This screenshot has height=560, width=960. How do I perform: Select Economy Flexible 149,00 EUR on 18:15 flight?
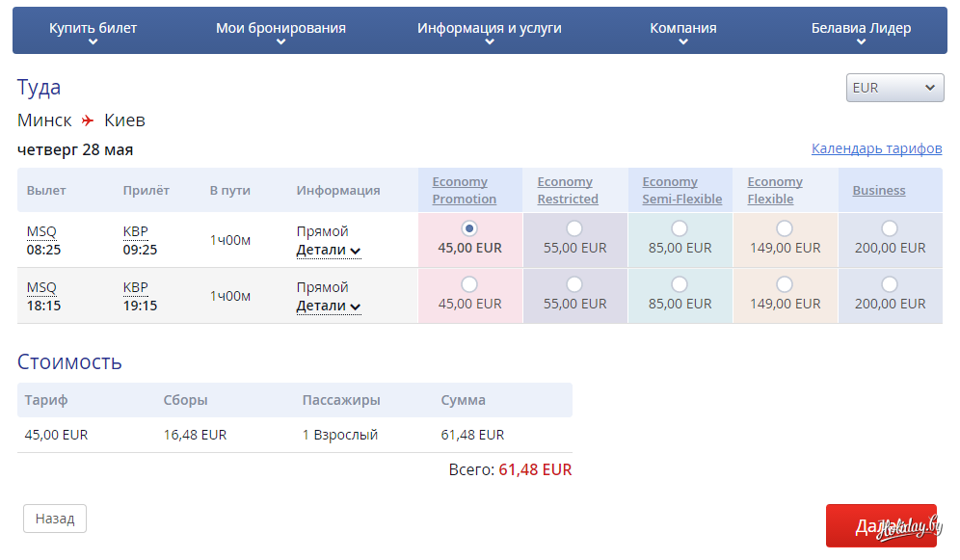(785, 284)
